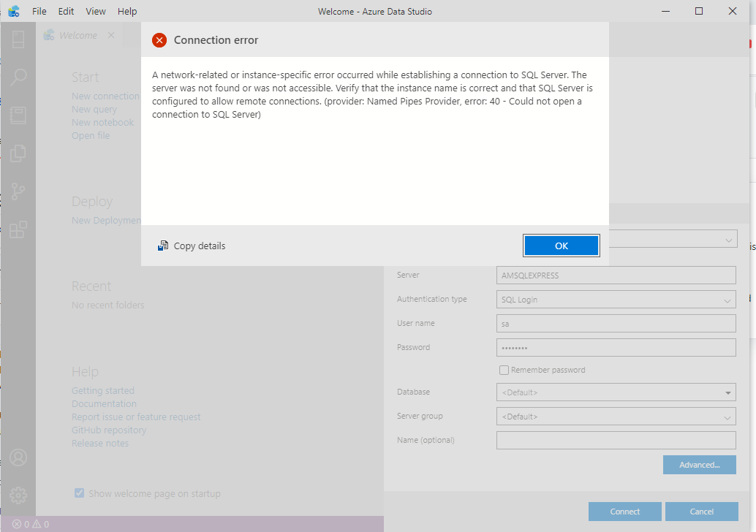Click the Release notes link
Screen dimensions: 756x532
tap(100, 443)
